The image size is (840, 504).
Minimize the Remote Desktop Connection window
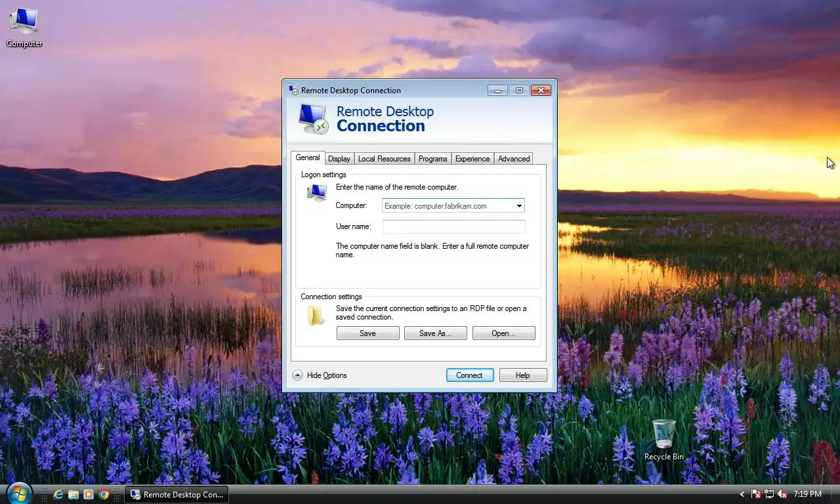click(497, 91)
